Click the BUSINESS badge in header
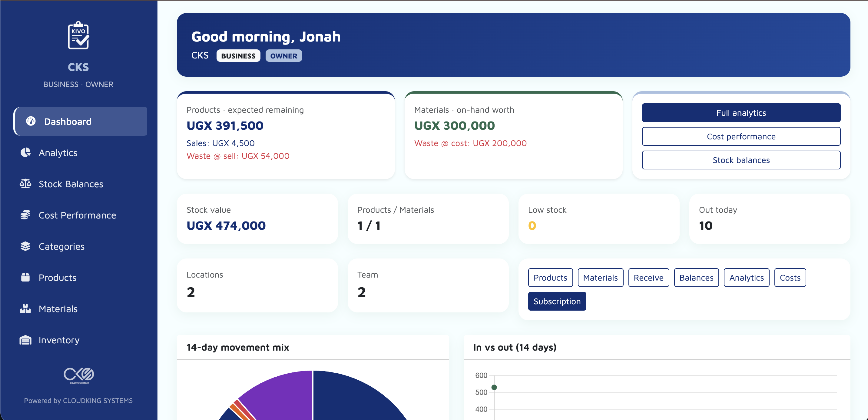 (x=238, y=56)
